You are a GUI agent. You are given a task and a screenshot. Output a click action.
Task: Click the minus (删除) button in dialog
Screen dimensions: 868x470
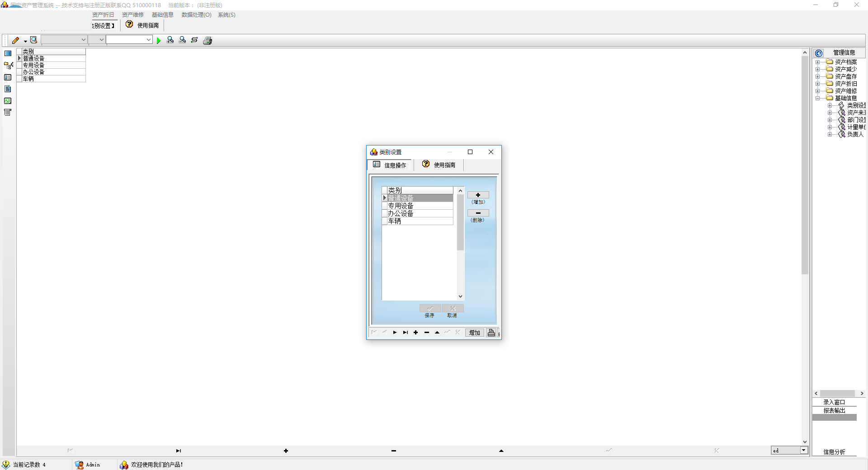click(478, 213)
